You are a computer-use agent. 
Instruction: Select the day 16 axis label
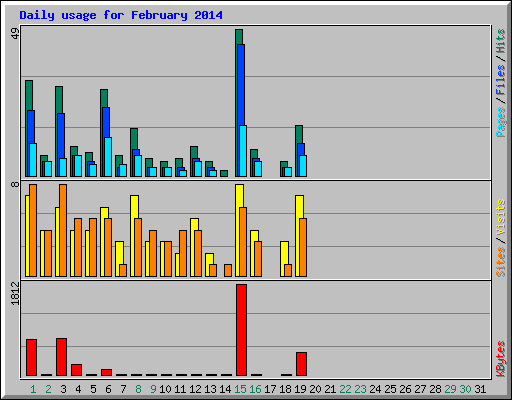pyautogui.click(x=255, y=389)
